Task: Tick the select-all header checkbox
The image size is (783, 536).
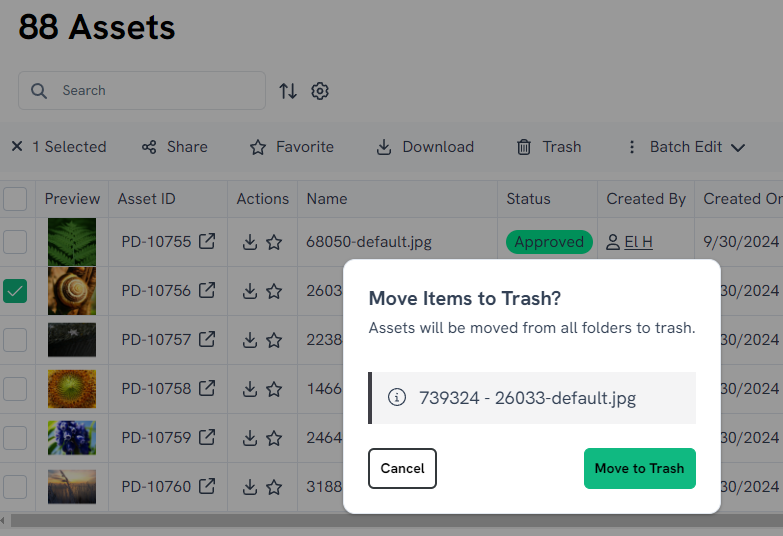Action: coord(15,199)
